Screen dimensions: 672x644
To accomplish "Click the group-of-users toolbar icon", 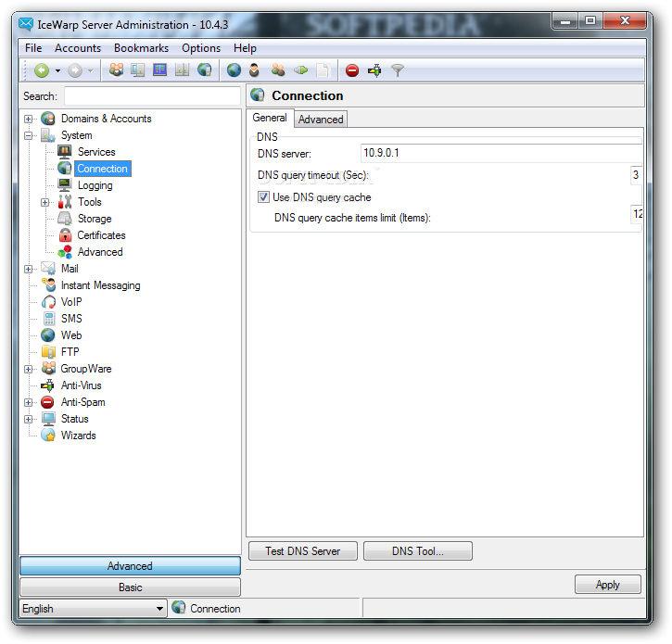I will click(116, 69).
